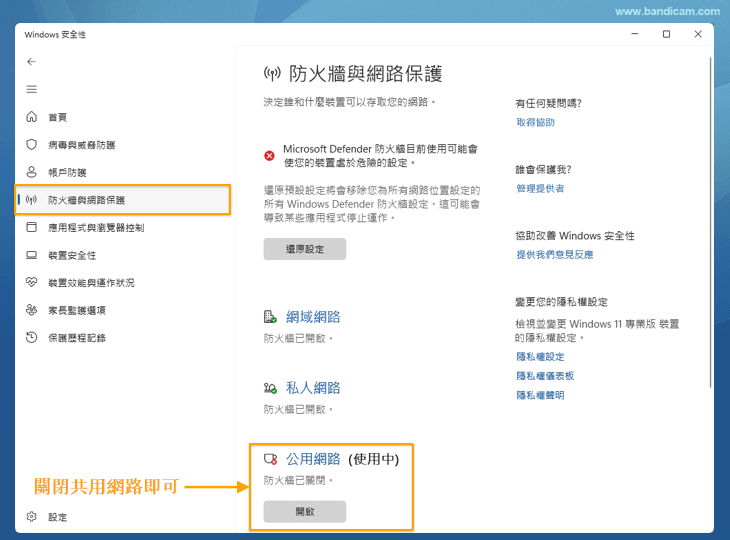Click the family icon for 家長監護選項
Viewport: 730px width, 540px height.
[31, 310]
